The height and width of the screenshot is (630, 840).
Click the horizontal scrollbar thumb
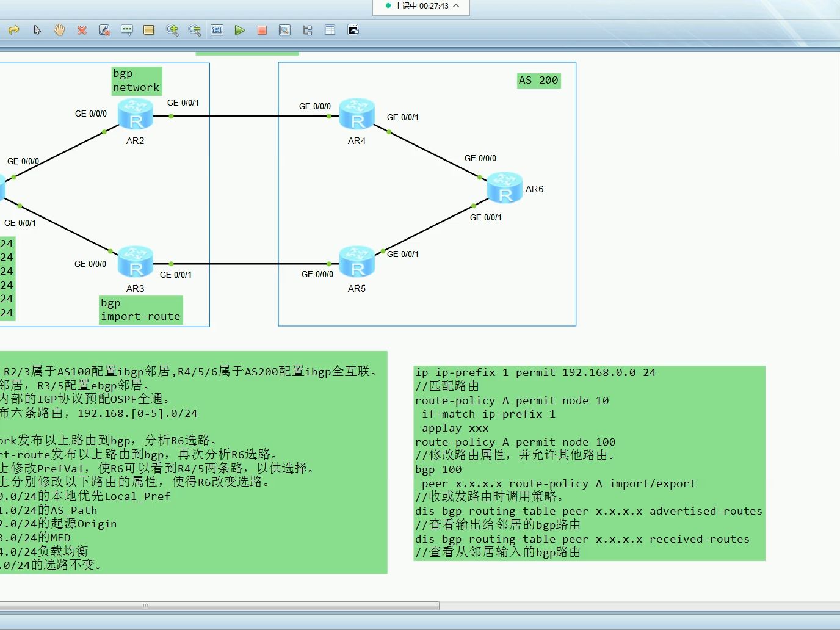[219, 606]
